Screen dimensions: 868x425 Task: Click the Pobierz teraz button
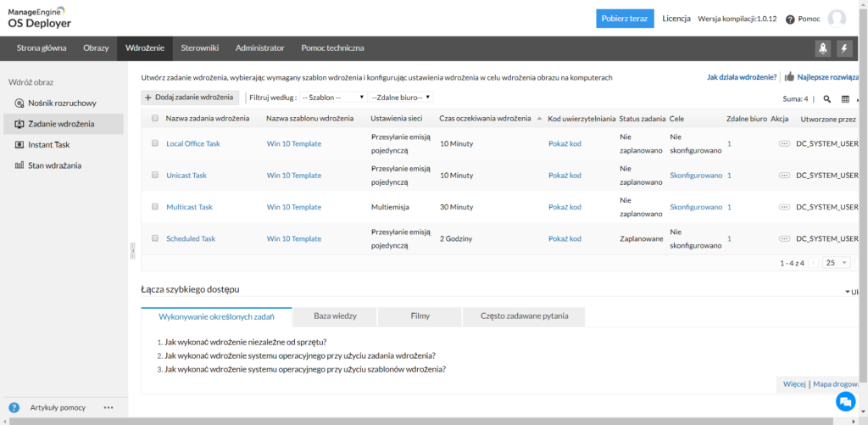[625, 19]
